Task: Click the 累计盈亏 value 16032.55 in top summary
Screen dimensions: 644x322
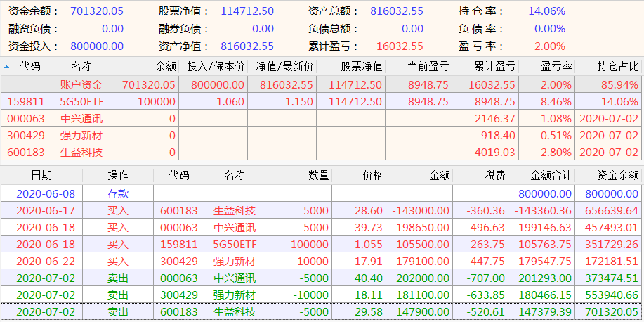Action: [x=400, y=46]
